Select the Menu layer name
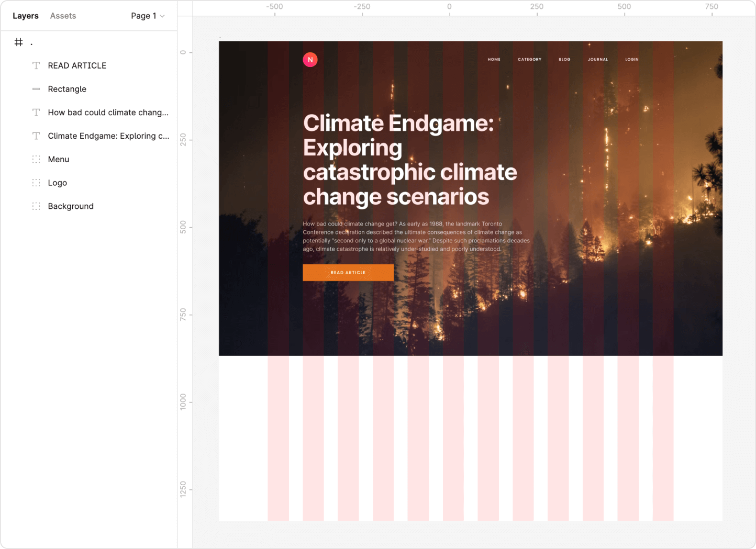The height and width of the screenshot is (549, 756). coord(59,159)
